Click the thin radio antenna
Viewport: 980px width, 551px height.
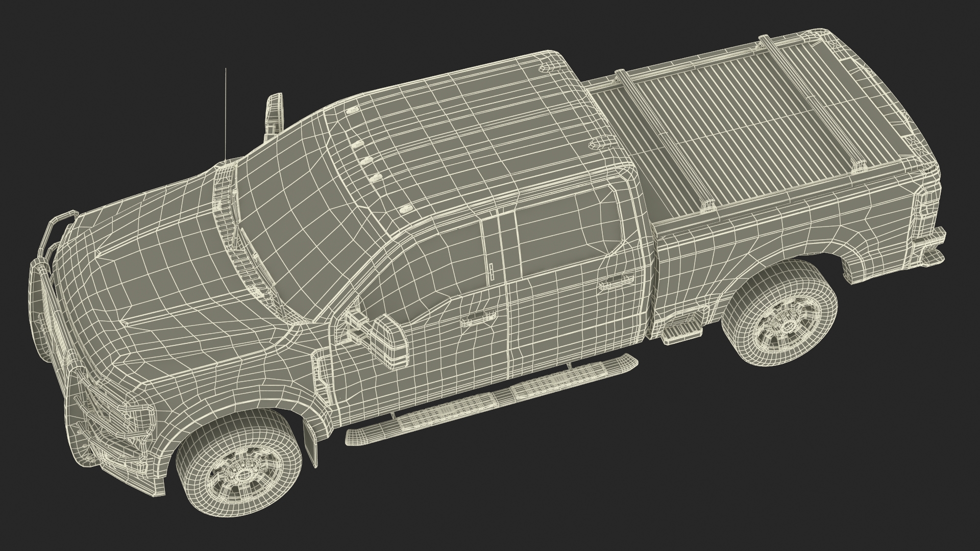click(226, 115)
